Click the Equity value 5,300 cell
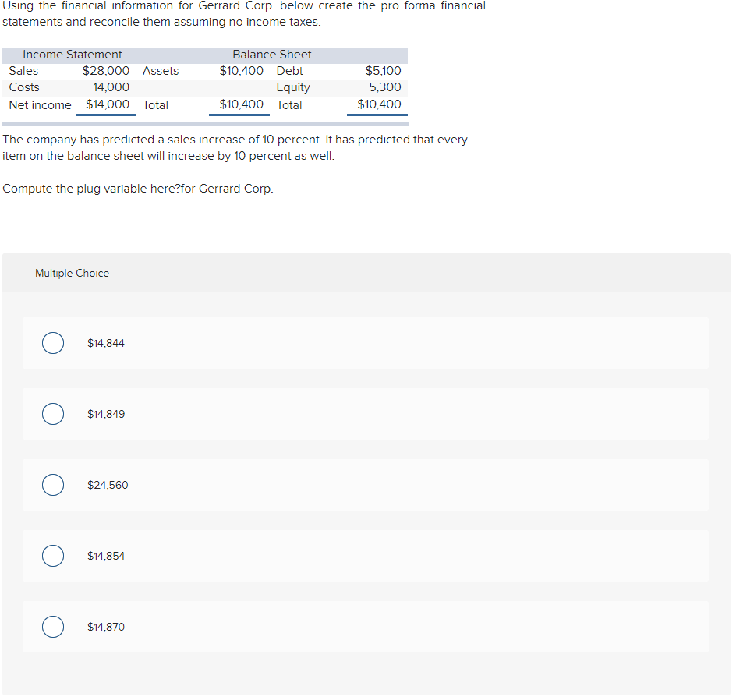This screenshot has height=700, width=736. (x=385, y=87)
